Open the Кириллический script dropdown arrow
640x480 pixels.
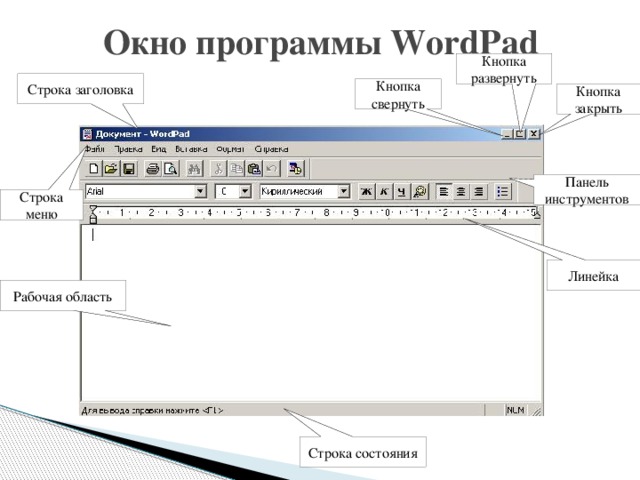[x=344, y=191]
